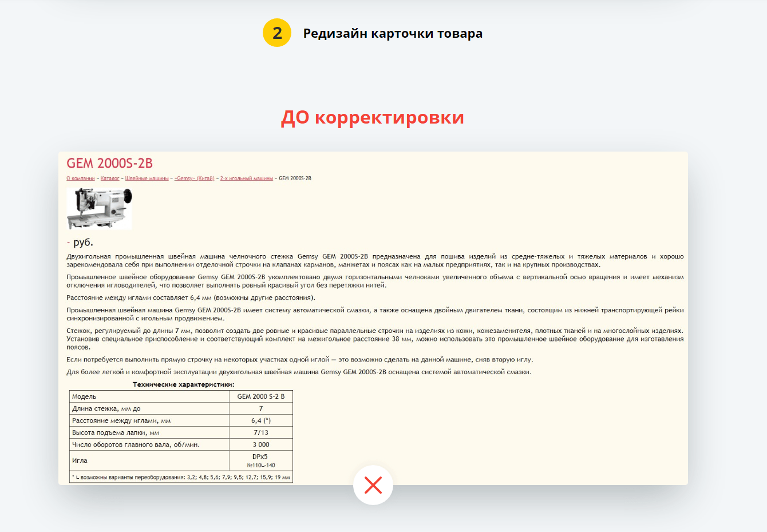This screenshot has width=767, height=532.
Task: Click the line starting «Если потребуется выполнить прямую строчку»
Action: click(x=300, y=360)
